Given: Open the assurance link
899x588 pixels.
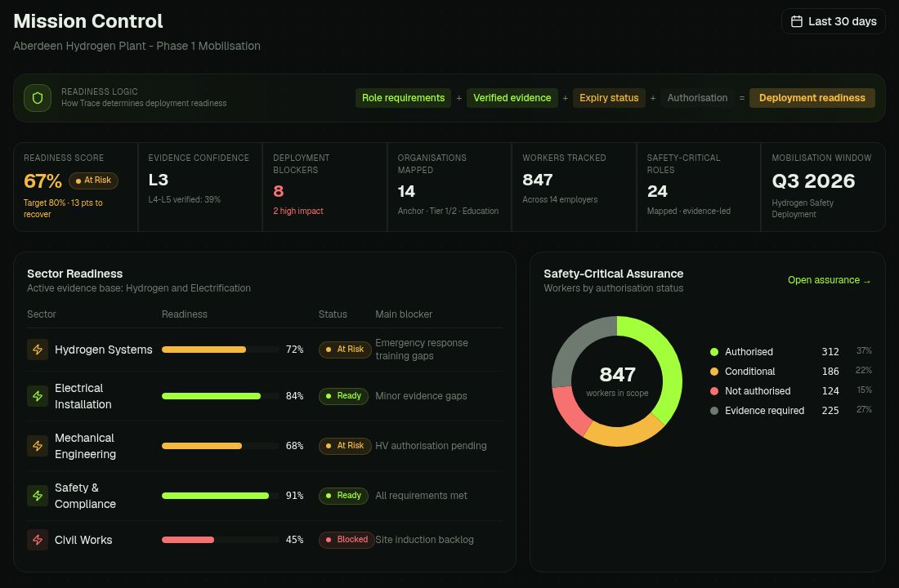Looking at the screenshot, I should point(829,280).
